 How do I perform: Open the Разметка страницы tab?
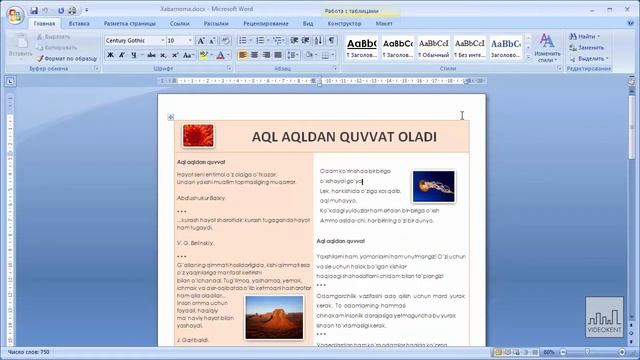pos(130,24)
